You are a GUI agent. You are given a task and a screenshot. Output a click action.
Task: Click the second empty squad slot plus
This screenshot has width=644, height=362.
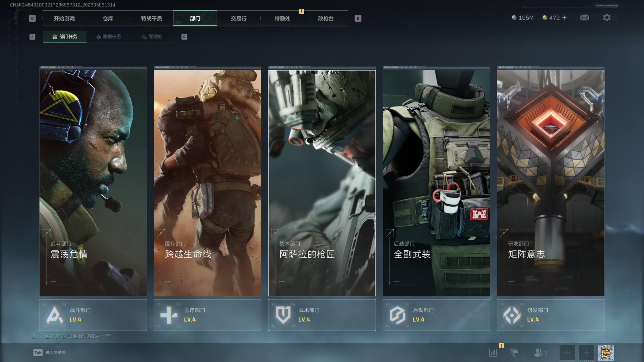[586, 352]
